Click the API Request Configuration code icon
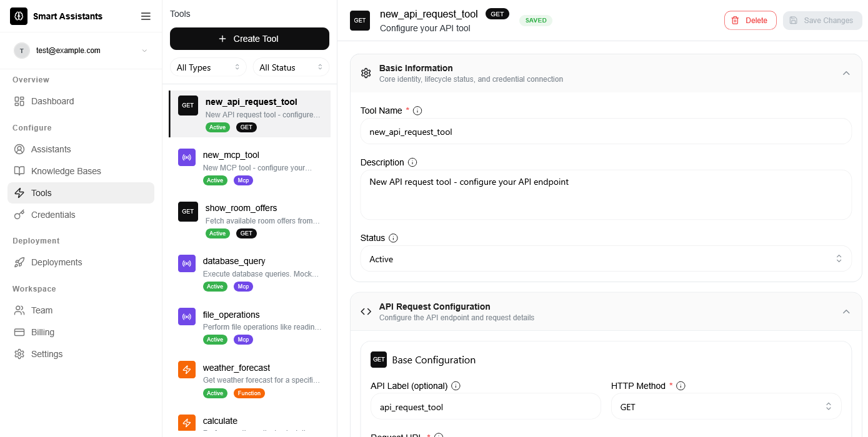This screenshot has height=437, width=868. click(366, 312)
